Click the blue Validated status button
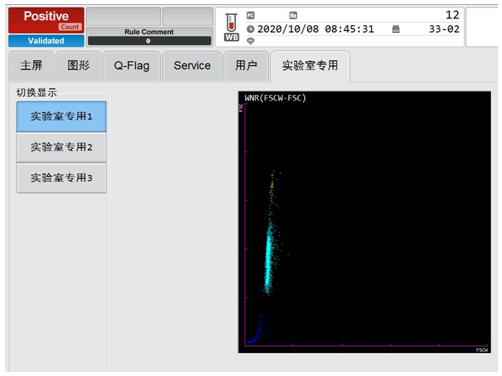The height and width of the screenshot is (376, 502). coord(46,41)
